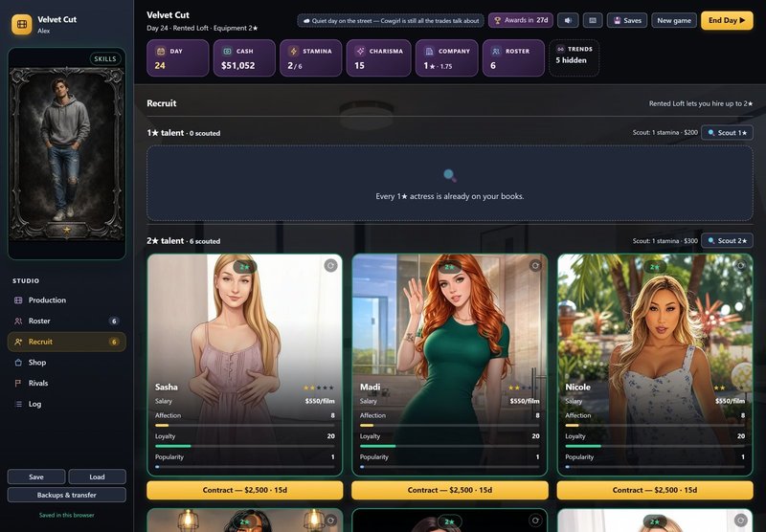Click the Charisma sparkle icon
The image size is (766, 532).
360,51
